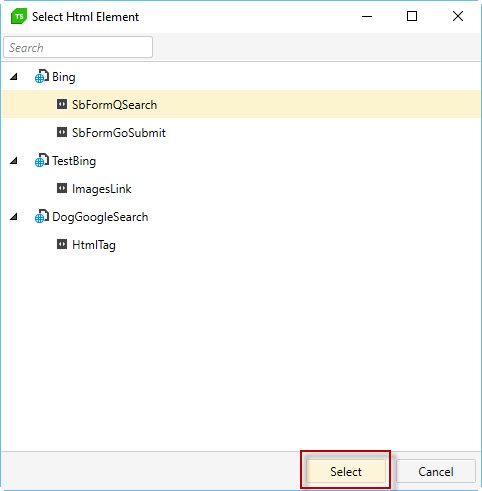
Task: Click the HtmlTag element icon
Action: pos(62,244)
